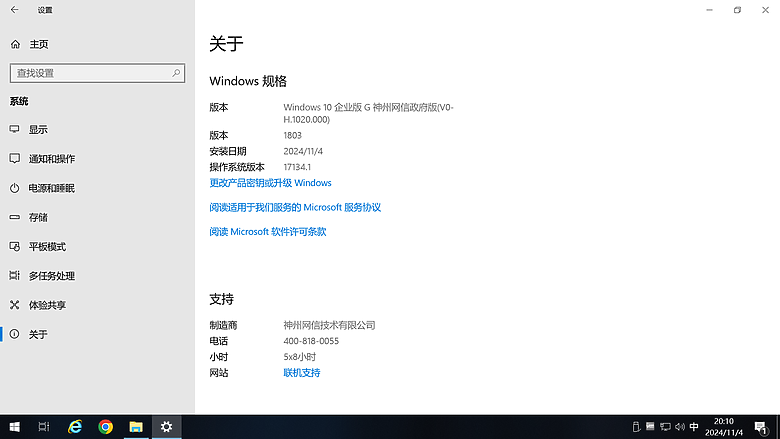
Task: Click the 制造商 label
Action: point(223,325)
